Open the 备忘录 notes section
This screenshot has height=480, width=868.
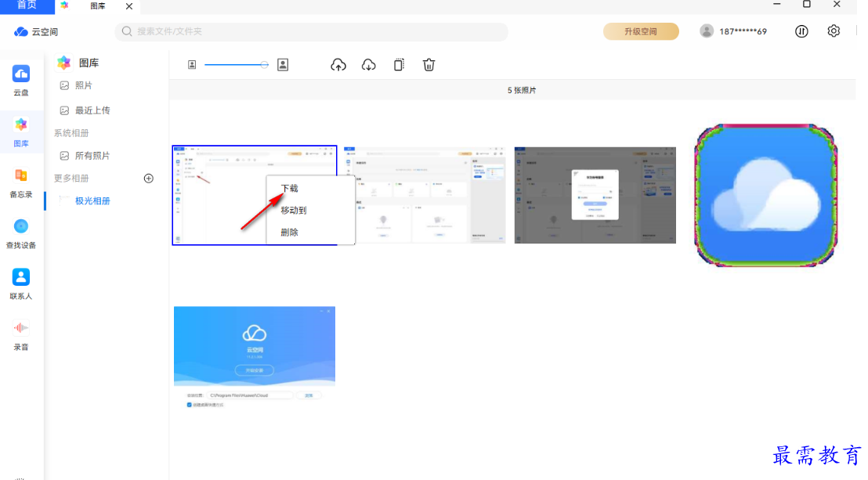tap(21, 182)
